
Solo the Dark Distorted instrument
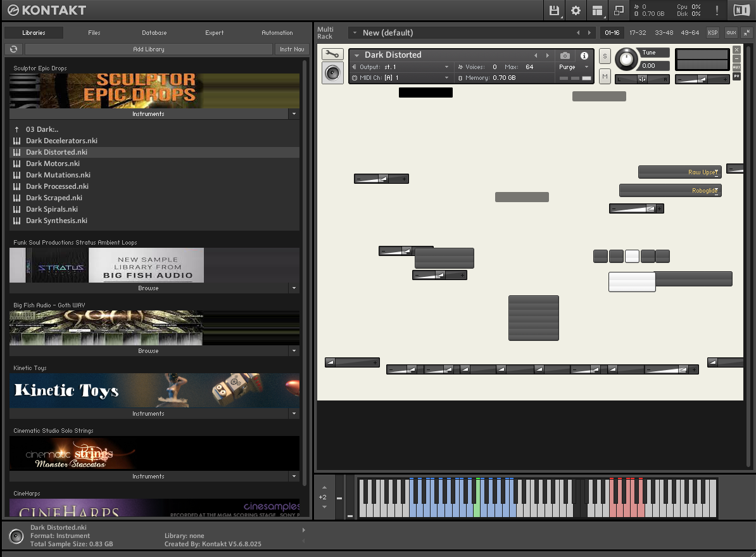pos(605,56)
